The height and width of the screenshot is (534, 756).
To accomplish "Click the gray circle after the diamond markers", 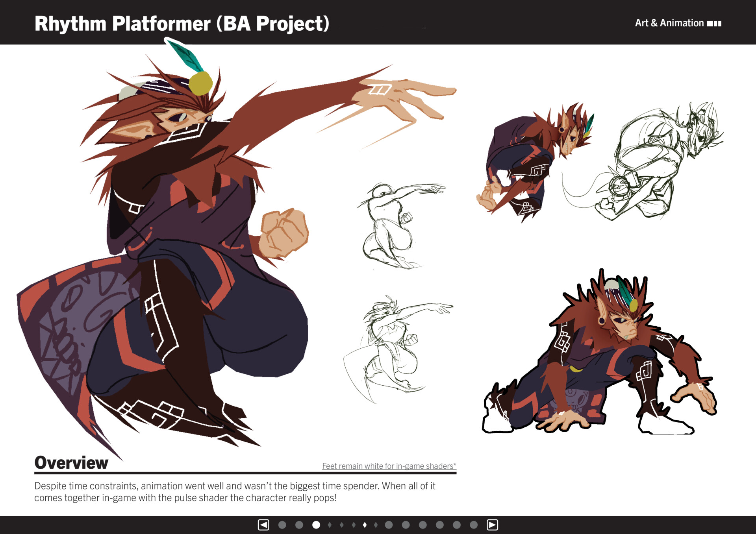I will (388, 524).
